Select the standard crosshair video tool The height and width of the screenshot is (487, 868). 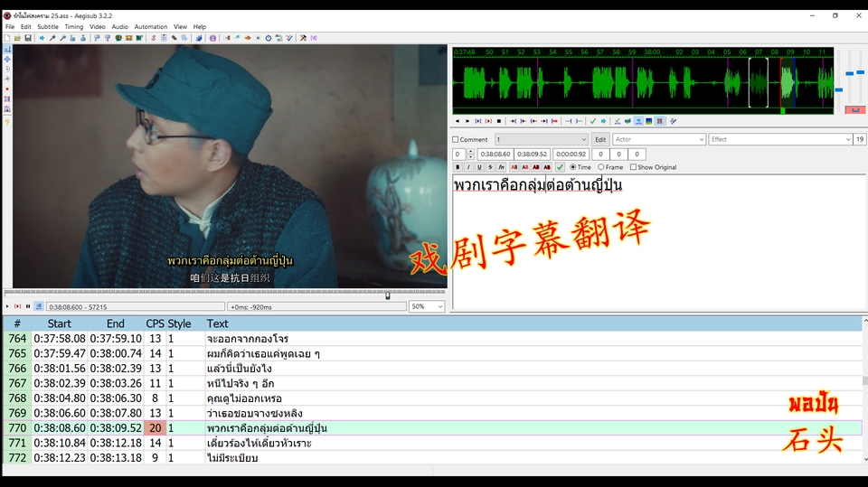pyautogui.click(x=7, y=50)
